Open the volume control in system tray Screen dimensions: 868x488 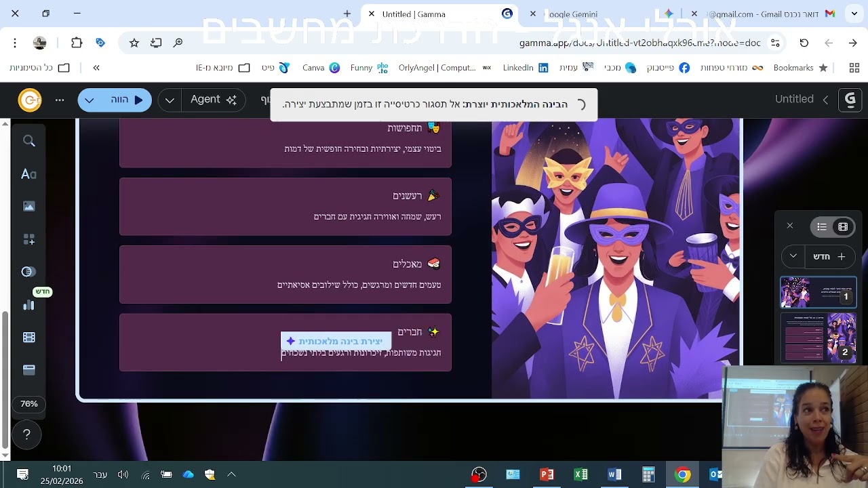pyautogui.click(x=123, y=474)
